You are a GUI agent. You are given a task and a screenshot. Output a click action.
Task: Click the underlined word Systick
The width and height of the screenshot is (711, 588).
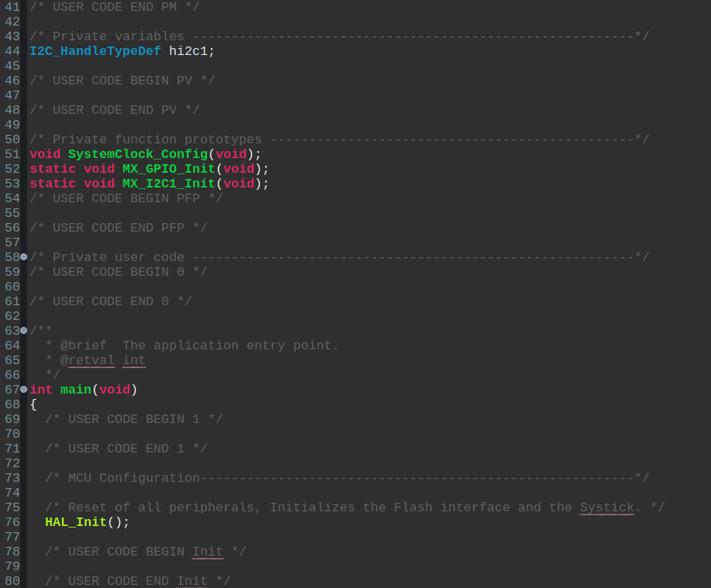[606, 507]
